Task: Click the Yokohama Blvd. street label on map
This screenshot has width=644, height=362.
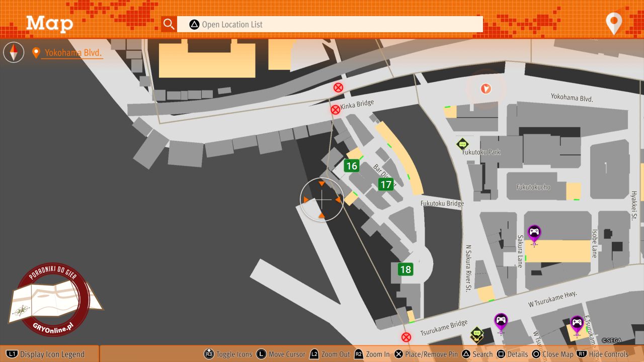Action: pyautogui.click(x=572, y=98)
